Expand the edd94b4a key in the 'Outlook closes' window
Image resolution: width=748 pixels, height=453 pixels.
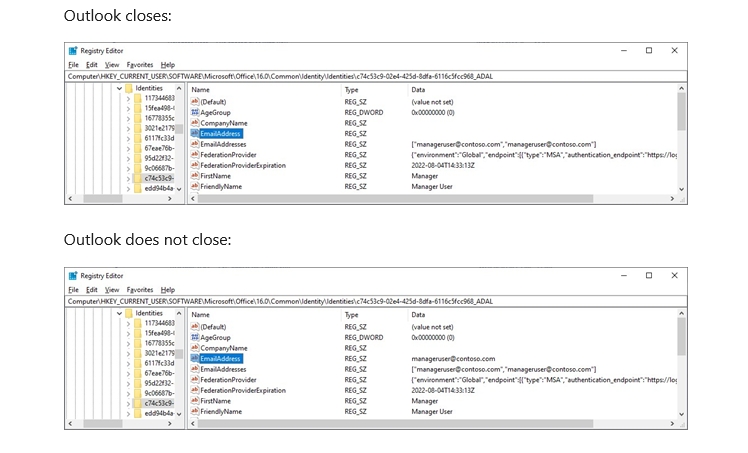pyautogui.click(x=128, y=188)
